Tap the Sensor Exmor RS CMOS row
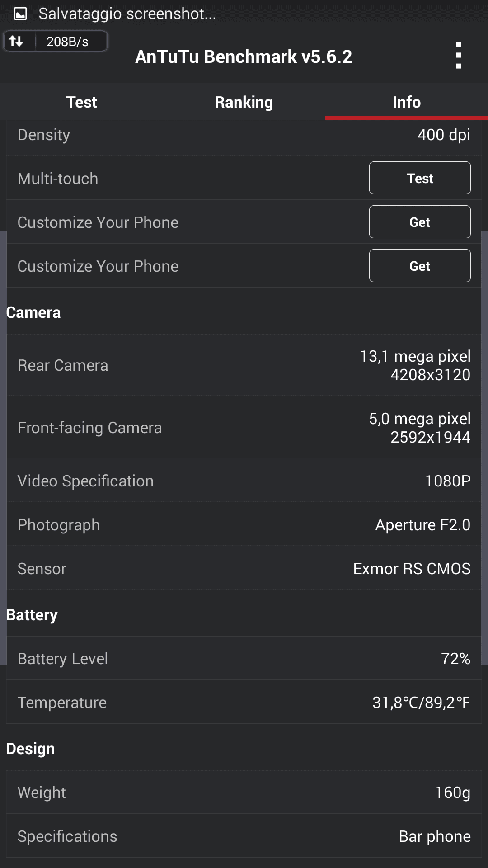 click(x=244, y=569)
